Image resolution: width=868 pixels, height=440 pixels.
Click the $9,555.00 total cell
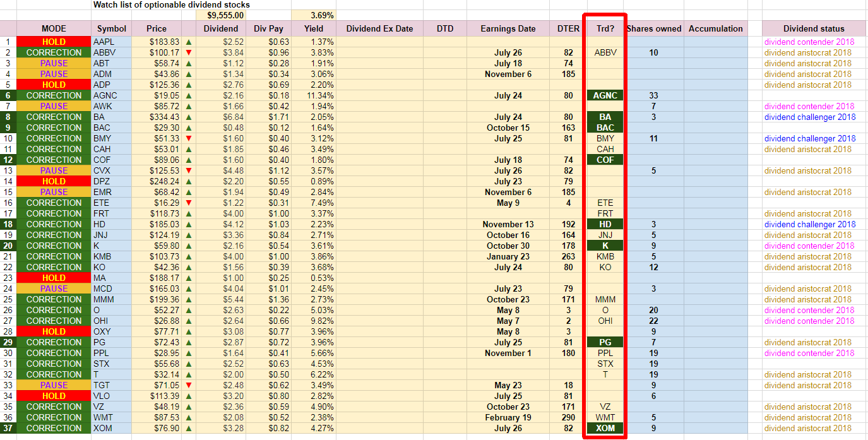(x=221, y=15)
